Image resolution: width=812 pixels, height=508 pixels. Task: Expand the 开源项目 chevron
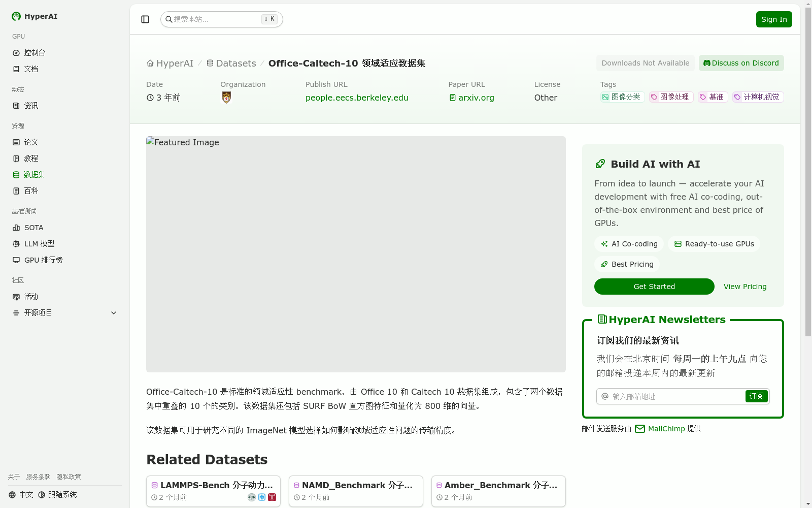[x=114, y=313]
